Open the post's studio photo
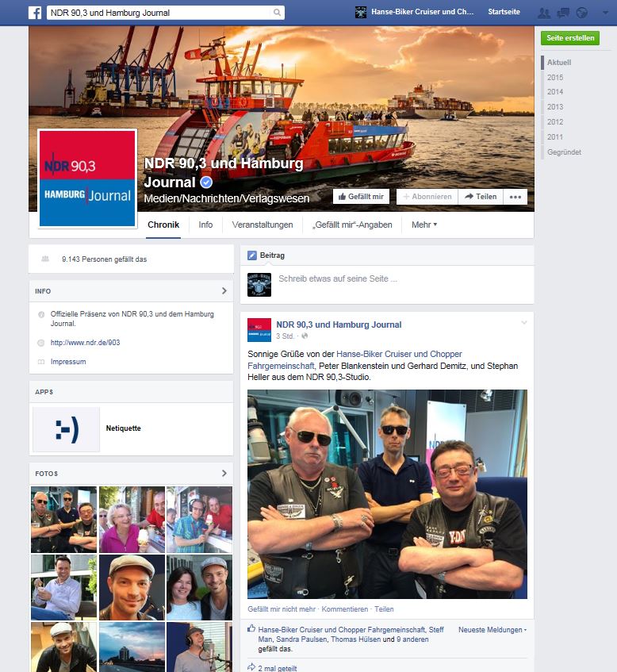The image size is (617, 672). click(x=387, y=493)
